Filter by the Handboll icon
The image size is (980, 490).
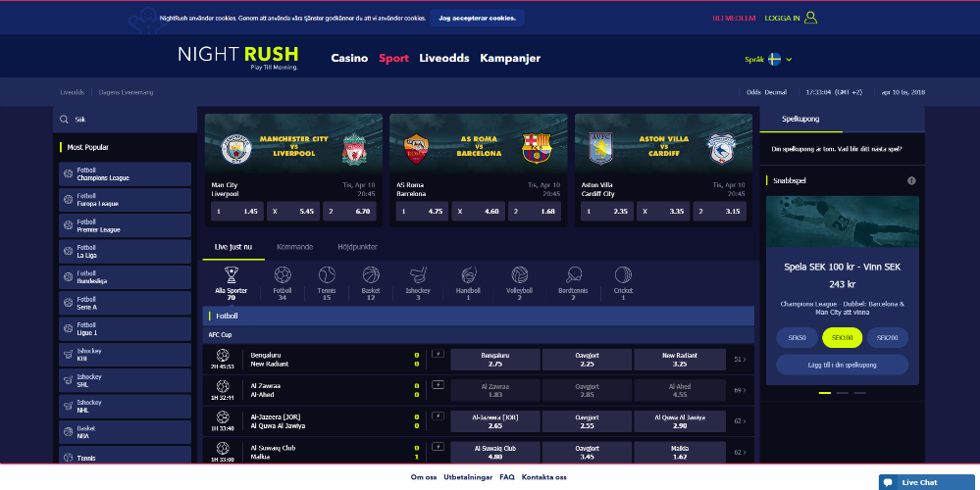[x=468, y=275]
